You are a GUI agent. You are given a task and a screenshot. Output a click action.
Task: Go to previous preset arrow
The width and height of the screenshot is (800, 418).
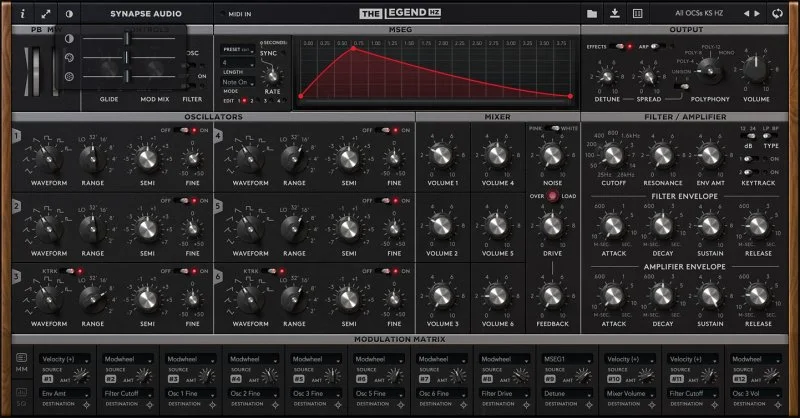tap(746, 13)
